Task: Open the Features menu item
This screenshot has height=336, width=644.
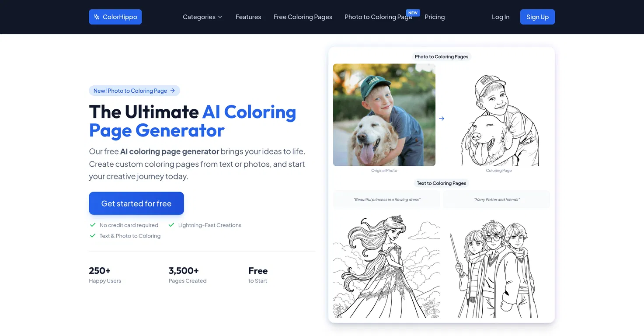Action: pos(248,17)
